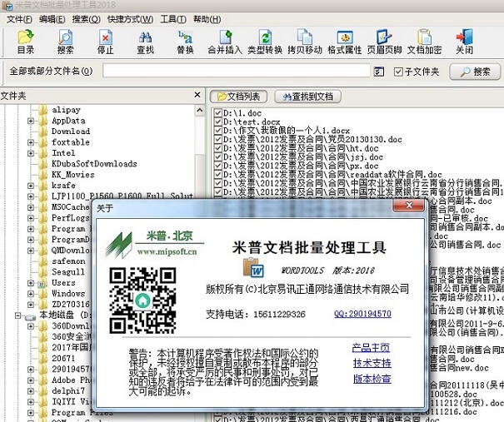Open the 快捷方式(W) menu
504x422 pixels.
(x=130, y=19)
